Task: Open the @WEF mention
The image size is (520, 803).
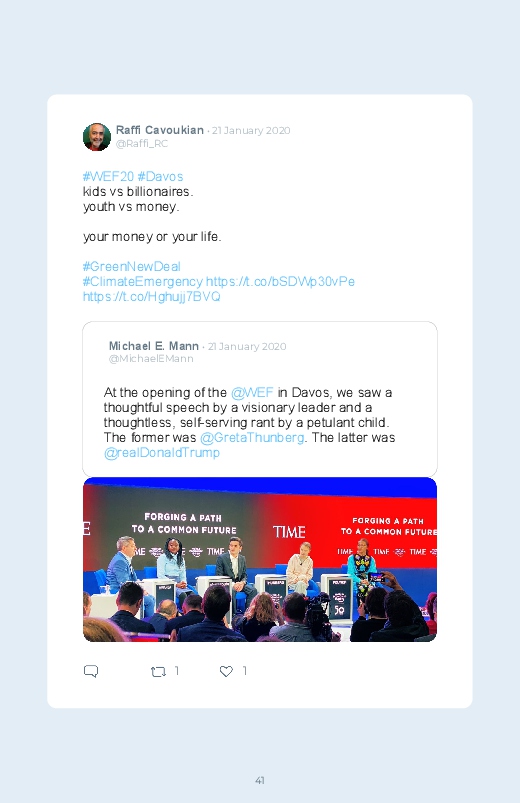Action: pyautogui.click(x=252, y=393)
